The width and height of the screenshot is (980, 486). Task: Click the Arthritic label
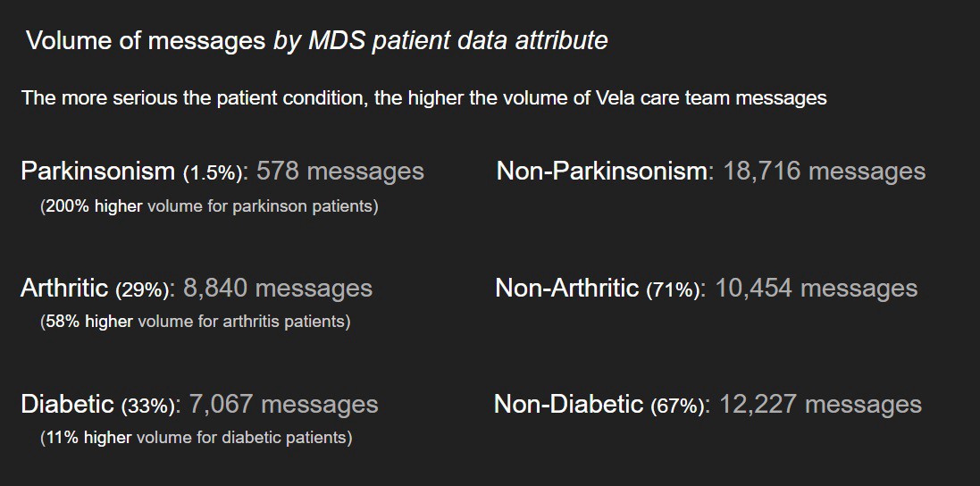pyautogui.click(x=64, y=288)
